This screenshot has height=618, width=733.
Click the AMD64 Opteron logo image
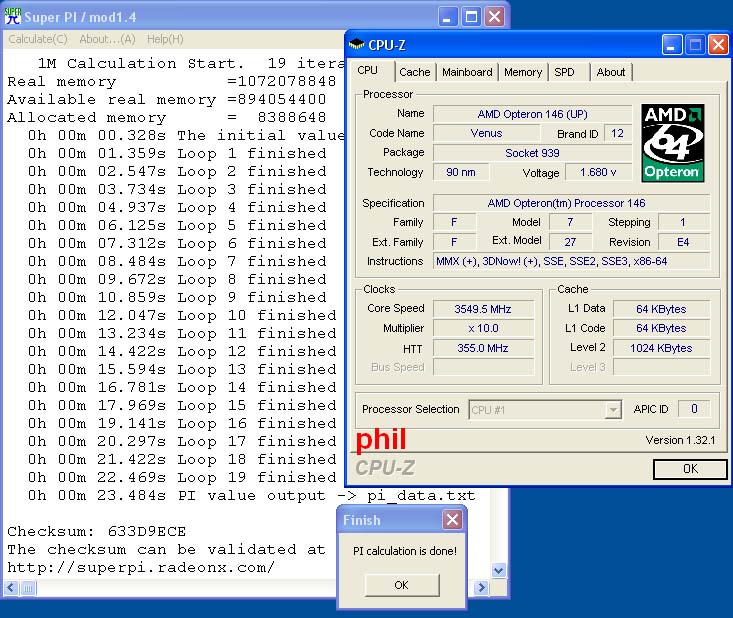673,143
